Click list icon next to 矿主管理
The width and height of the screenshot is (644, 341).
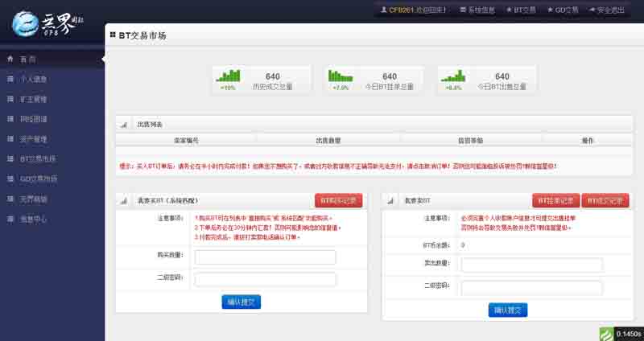[10, 99]
